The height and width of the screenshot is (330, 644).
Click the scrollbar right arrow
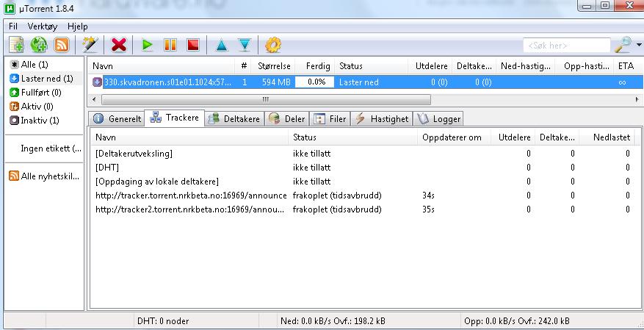[x=637, y=99]
